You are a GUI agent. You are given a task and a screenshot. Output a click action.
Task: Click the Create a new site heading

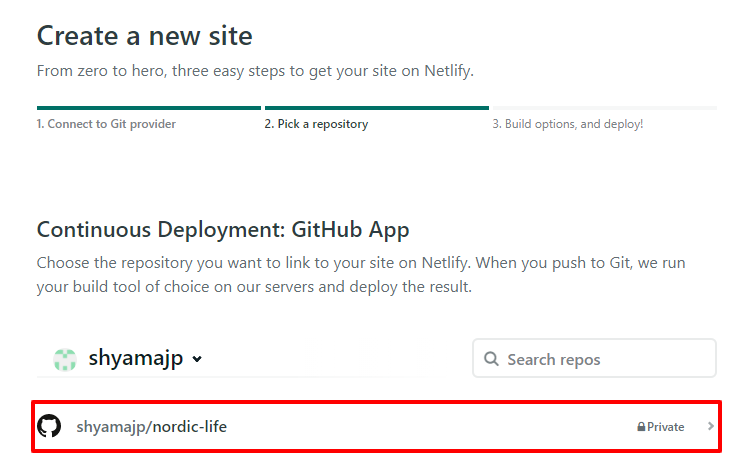point(145,37)
